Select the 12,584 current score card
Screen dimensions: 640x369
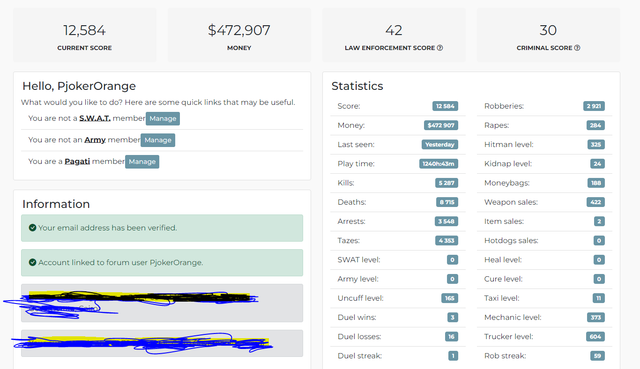[x=84, y=36]
